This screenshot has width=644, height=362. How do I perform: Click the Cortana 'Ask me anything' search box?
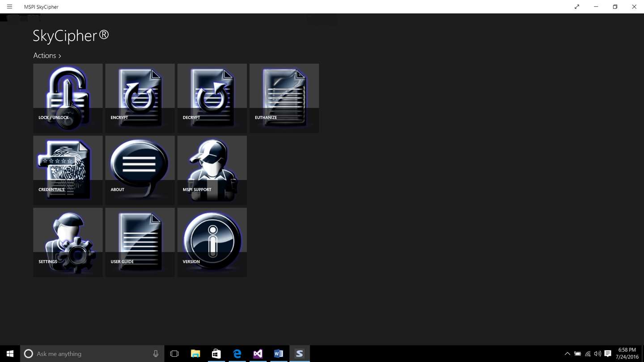point(92,354)
